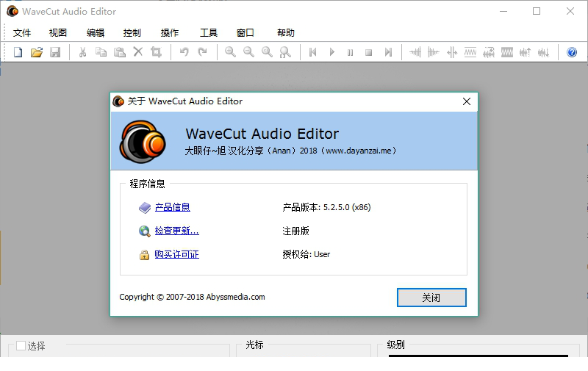Click the Amplify up waveform icon
The width and height of the screenshot is (588, 371).
pyautogui.click(x=525, y=52)
